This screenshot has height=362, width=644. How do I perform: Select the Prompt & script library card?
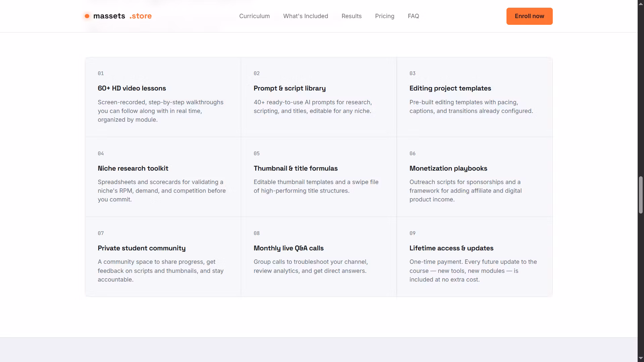point(319,97)
